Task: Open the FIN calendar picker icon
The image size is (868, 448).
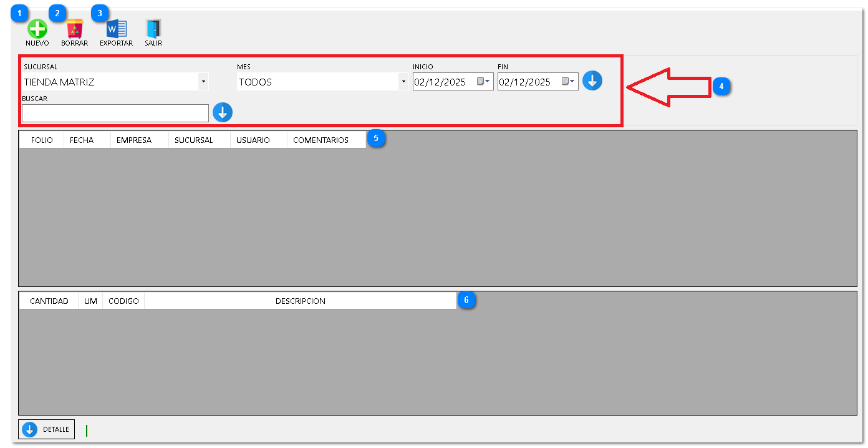Action: coord(569,82)
